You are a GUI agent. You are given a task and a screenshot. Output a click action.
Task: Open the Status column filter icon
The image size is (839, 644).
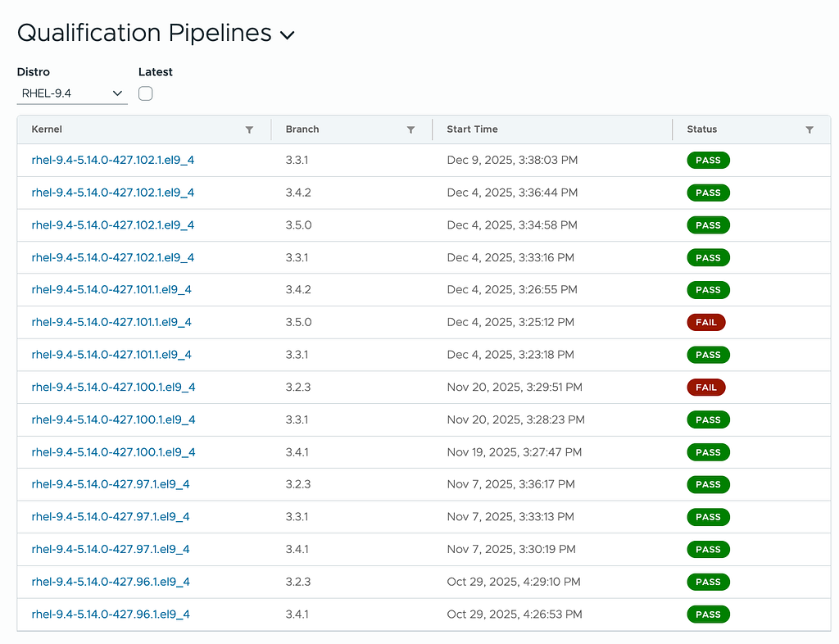810,130
